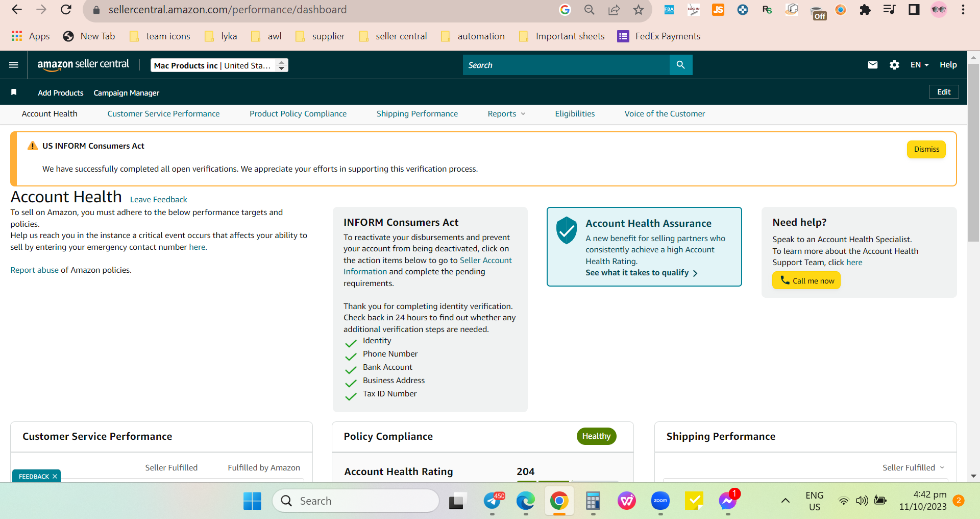The image size is (980, 519).
Task: Open the FedEx Payments bookmark
Action: click(x=659, y=36)
